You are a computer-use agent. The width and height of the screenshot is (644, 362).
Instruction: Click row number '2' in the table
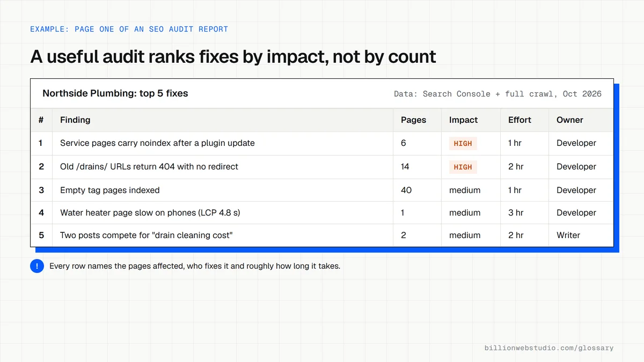[41, 167]
